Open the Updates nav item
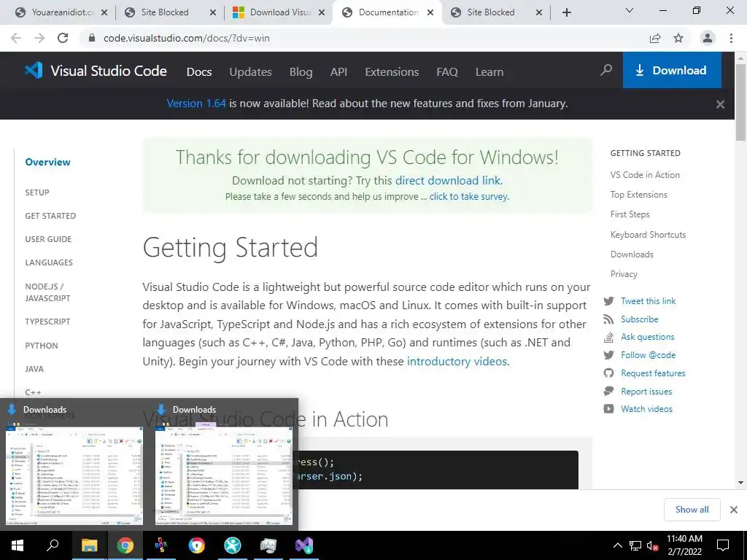This screenshot has width=747, height=560. tap(251, 72)
